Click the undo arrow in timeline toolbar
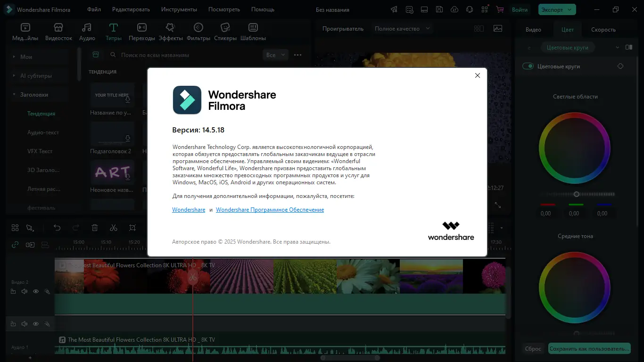The image size is (644, 362). (x=57, y=228)
